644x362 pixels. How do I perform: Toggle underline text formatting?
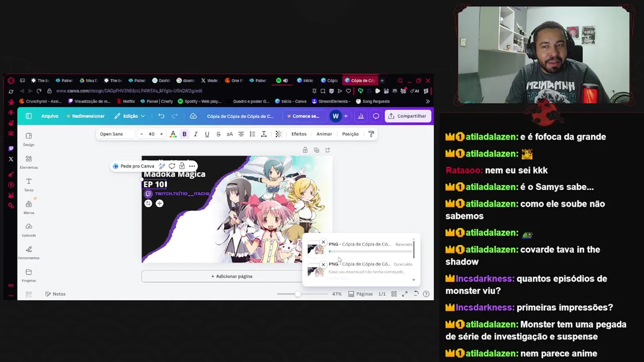point(207,134)
